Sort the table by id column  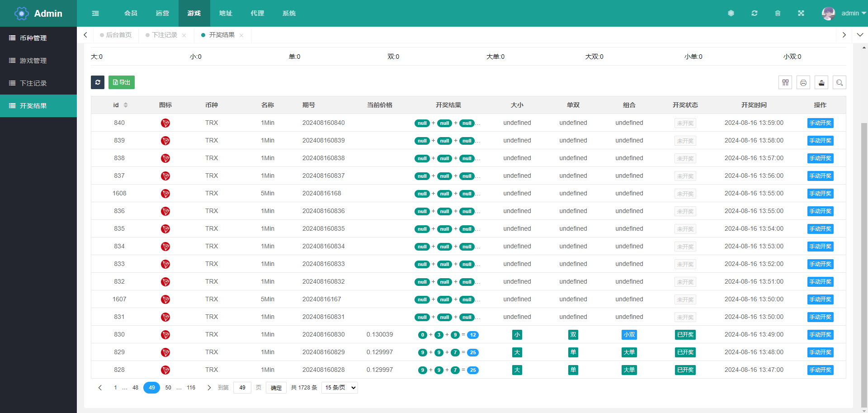pos(126,105)
